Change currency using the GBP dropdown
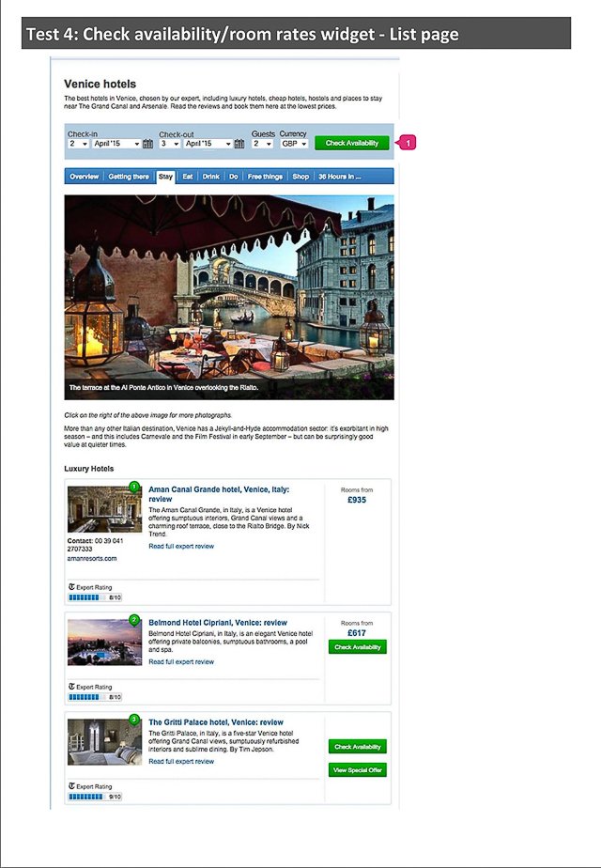 click(294, 144)
